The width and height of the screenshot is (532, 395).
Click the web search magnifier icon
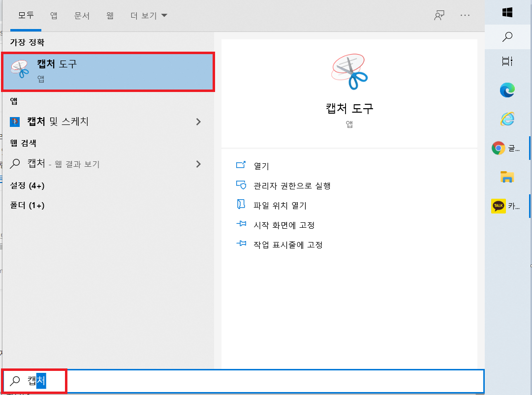(x=15, y=164)
